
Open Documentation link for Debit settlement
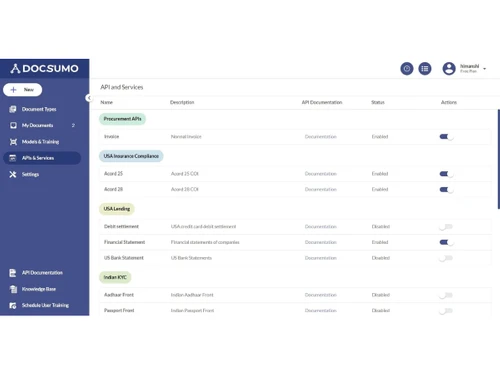tap(321, 227)
